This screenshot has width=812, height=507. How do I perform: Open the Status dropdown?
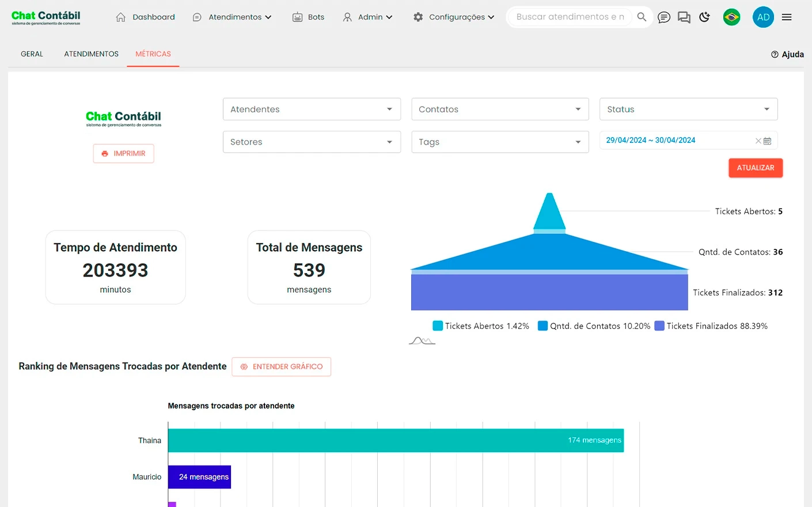point(688,109)
